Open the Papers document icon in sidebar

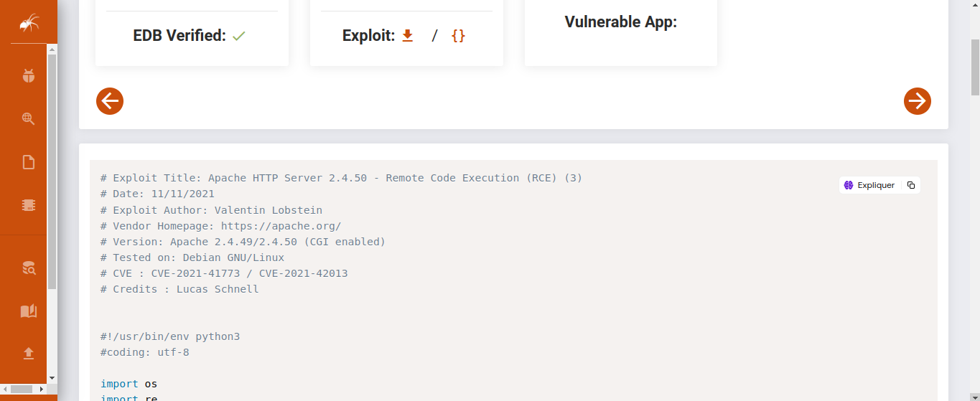coord(29,162)
